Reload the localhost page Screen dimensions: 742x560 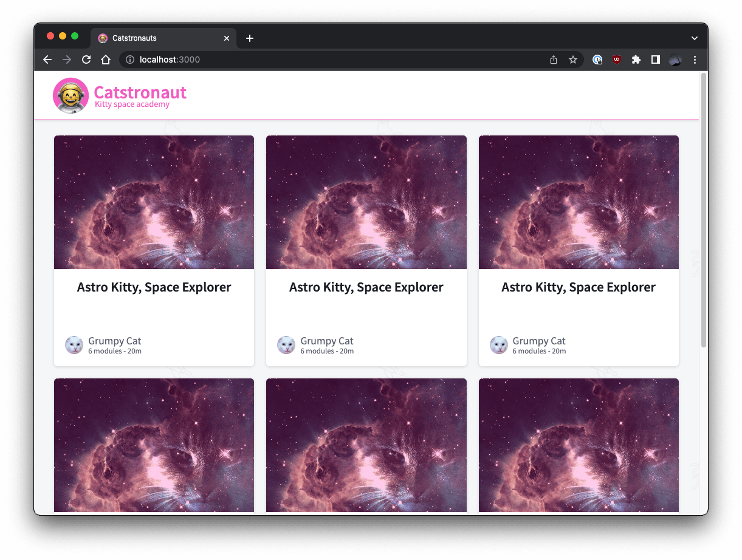[x=86, y=60]
